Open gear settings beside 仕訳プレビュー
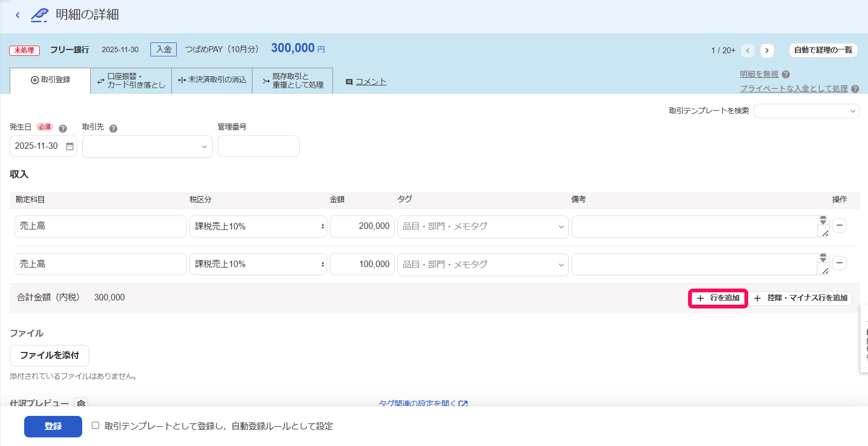Image resolution: width=868 pixels, height=446 pixels. pos(81,403)
